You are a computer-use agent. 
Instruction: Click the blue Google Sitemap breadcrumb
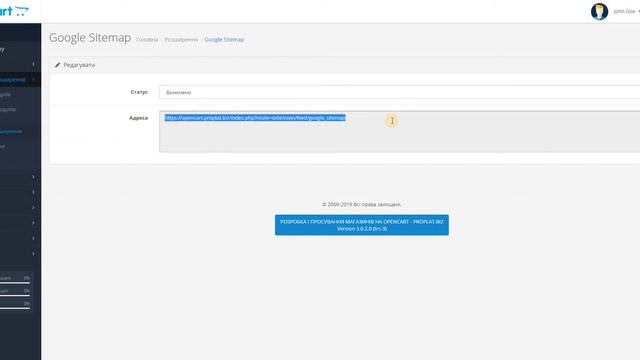point(224,40)
